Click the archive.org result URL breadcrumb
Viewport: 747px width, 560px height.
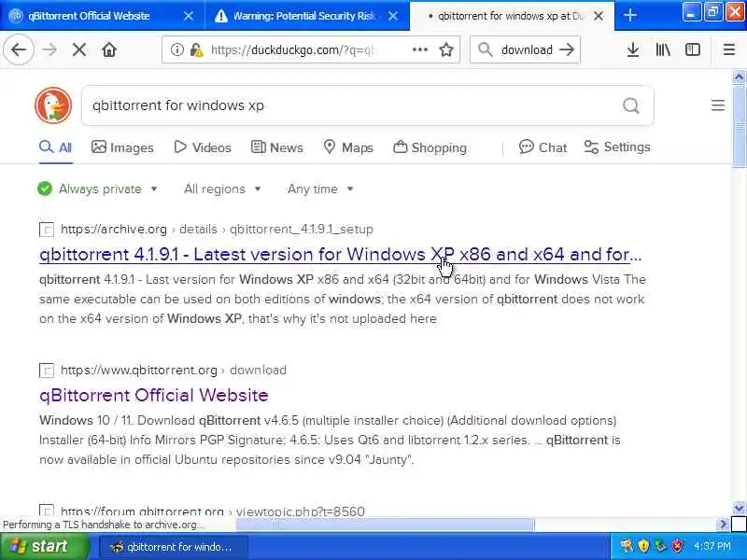click(217, 230)
